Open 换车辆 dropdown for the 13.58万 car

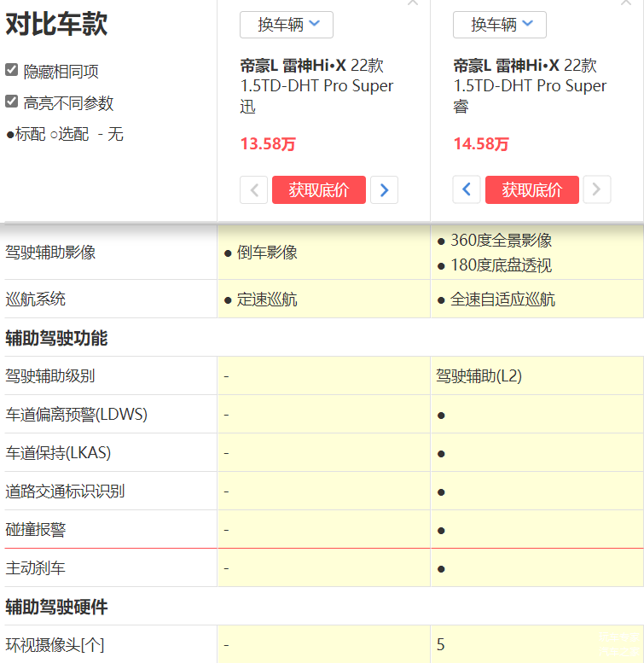click(287, 25)
